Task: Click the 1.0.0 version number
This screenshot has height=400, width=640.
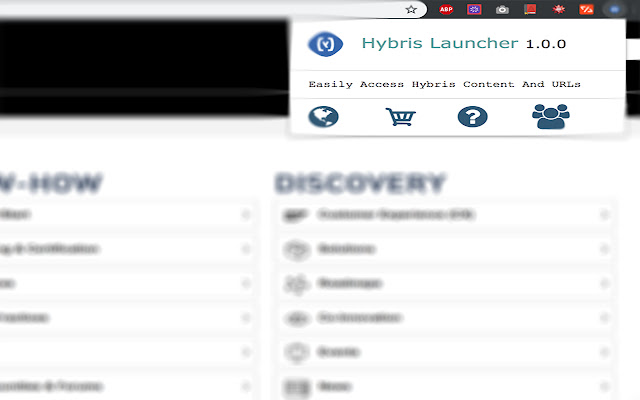Action: point(546,44)
